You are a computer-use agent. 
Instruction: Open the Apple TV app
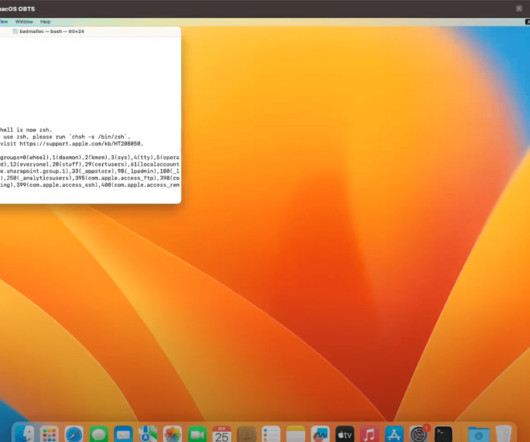click(x=345, y=434)
